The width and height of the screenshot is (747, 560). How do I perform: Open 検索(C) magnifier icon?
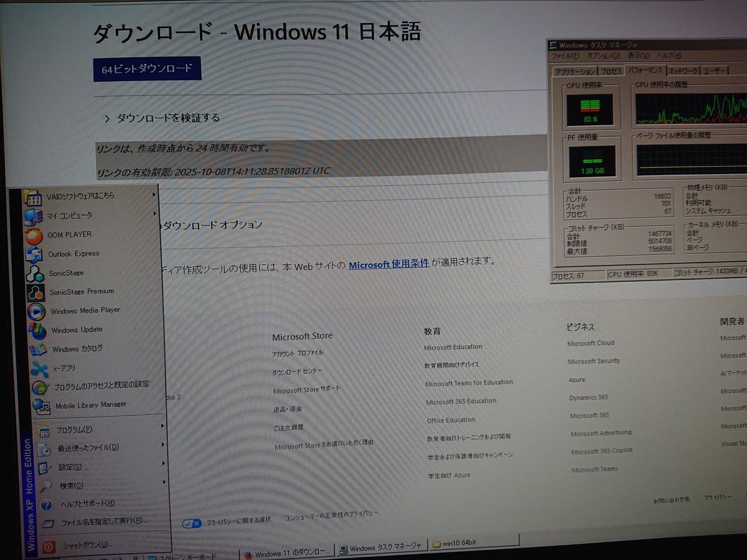tap(47, 487)
